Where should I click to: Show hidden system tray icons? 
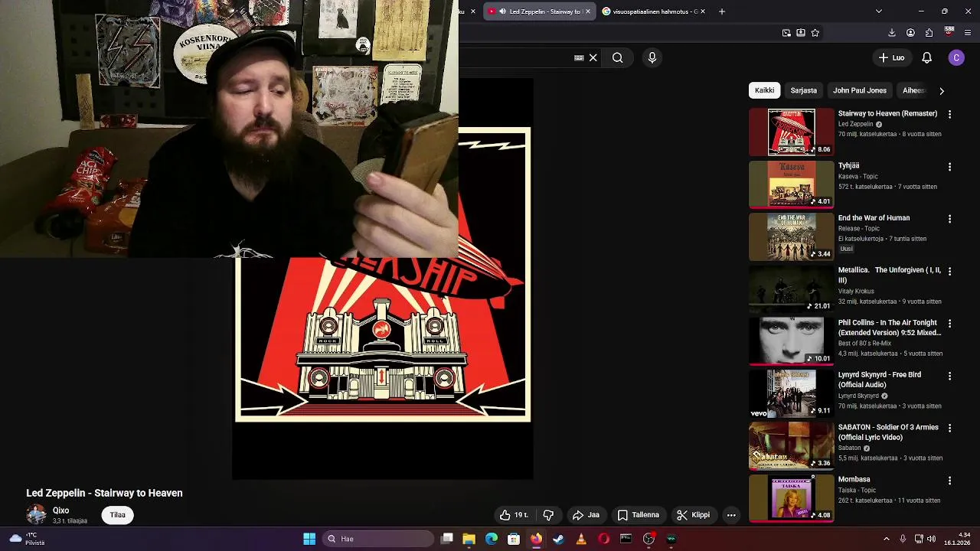pyautogui.click(x=887, y=539)
